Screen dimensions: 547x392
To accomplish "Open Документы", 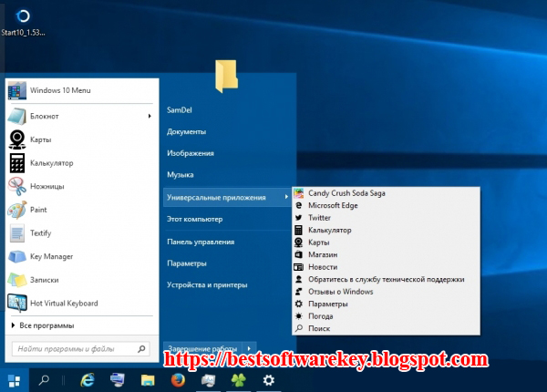I will coord(186,132).
